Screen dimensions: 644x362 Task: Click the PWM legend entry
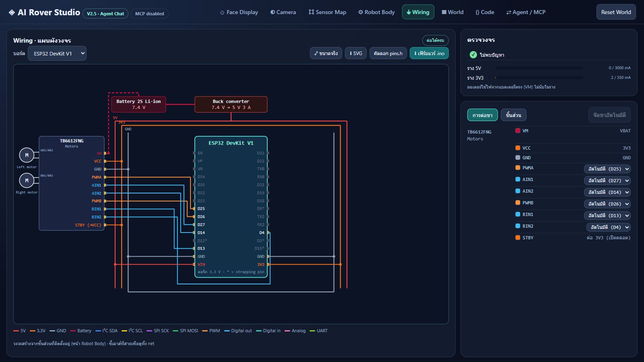pyautogui.click(x=211, y=331)
